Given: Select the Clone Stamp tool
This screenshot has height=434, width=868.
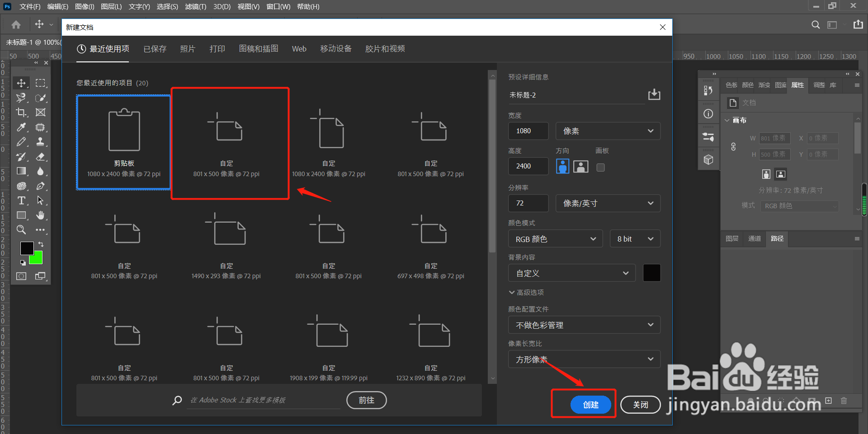Looking at the screenshot, I should (41, 142).
